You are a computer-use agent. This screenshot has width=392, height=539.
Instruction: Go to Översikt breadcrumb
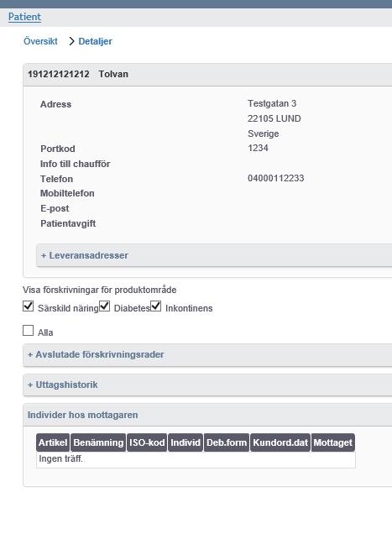tap(40, 41)
